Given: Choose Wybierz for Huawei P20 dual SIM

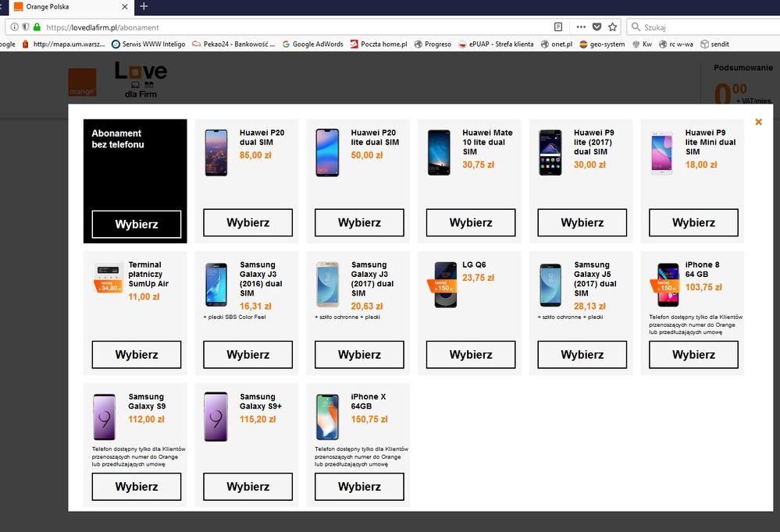Looking at the screenshot, I should click(x=248, y=222).
